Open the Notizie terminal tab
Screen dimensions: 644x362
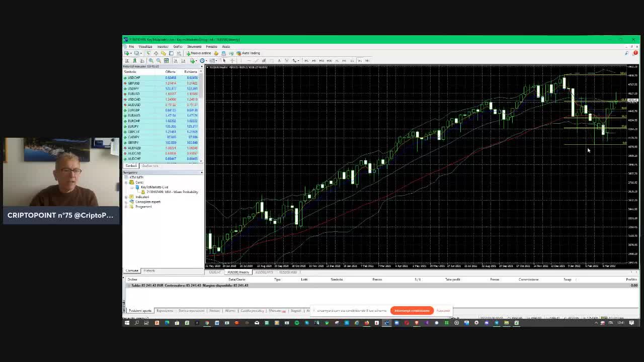pos(214,311)
